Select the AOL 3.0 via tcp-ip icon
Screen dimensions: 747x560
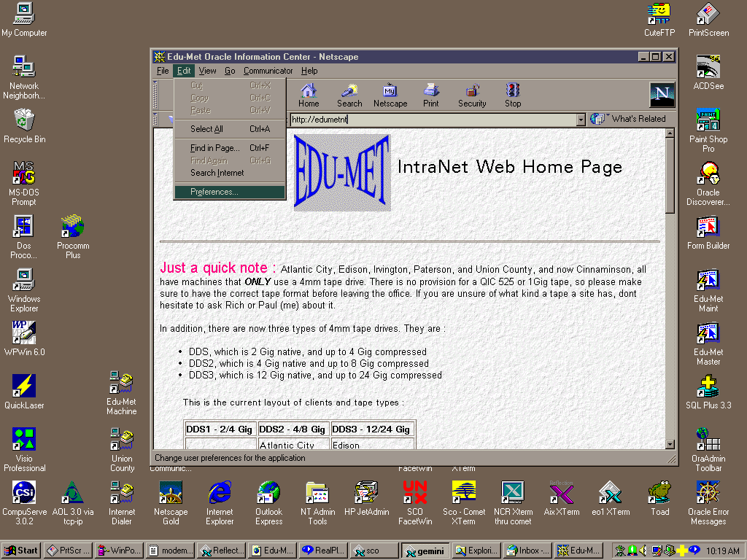[x=73, y=503]
